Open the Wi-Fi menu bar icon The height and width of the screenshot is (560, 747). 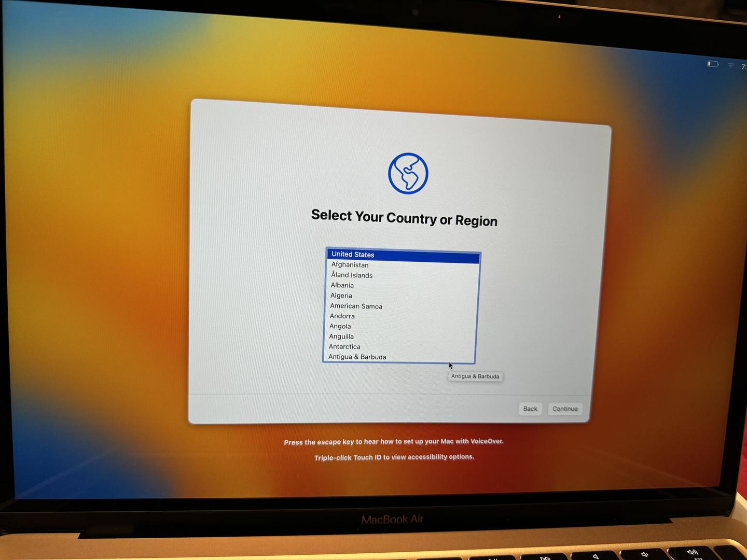pyautogui.click(x=730, y=65)
